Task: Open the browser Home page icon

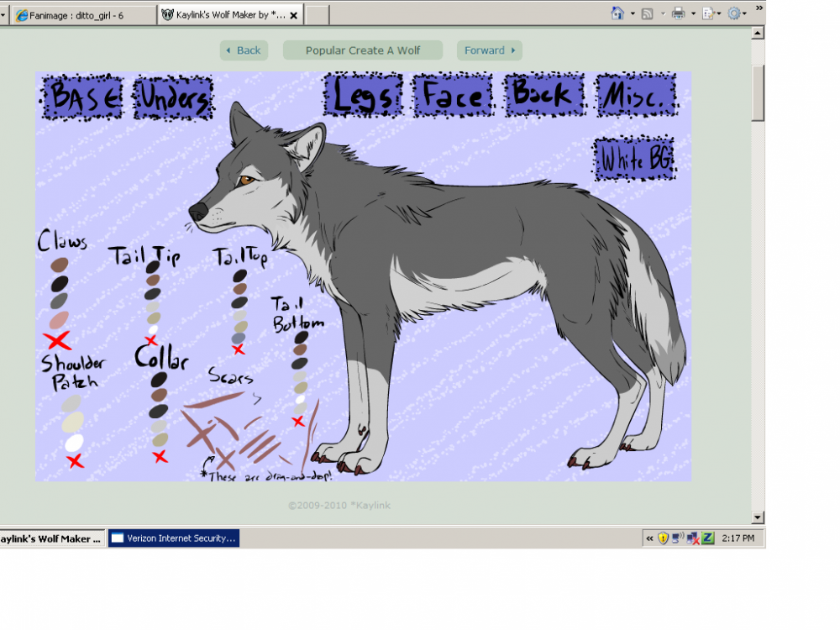Action: tap(617, 14)
